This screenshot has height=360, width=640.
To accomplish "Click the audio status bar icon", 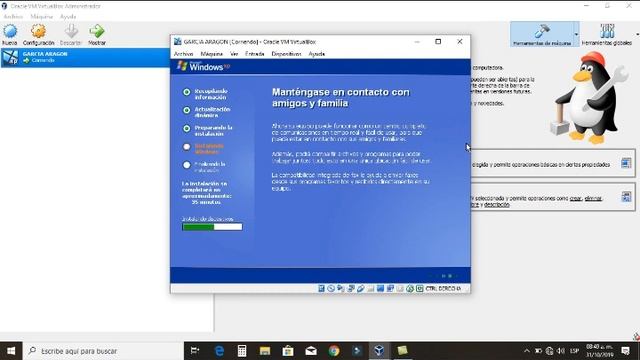I will click(x=341, y=289).
